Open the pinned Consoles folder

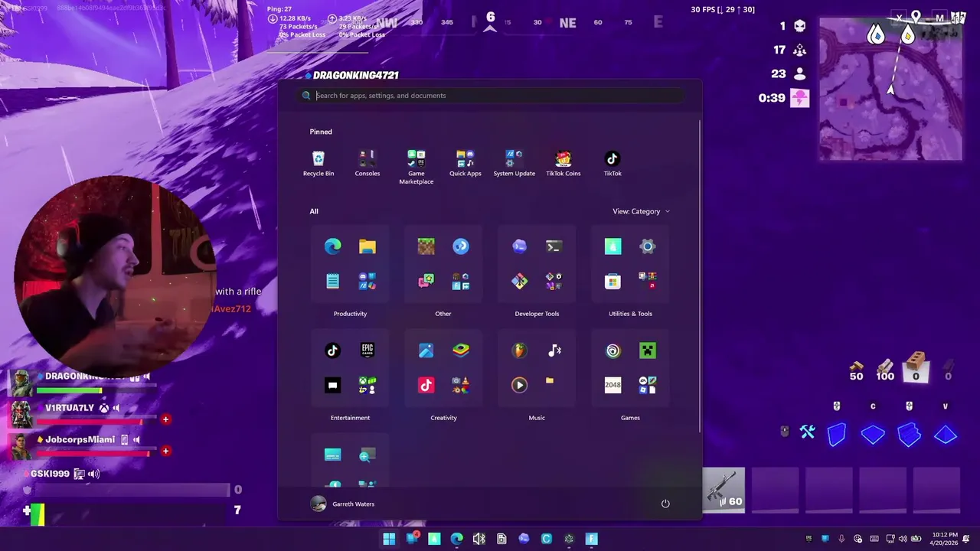pos(367,163)
